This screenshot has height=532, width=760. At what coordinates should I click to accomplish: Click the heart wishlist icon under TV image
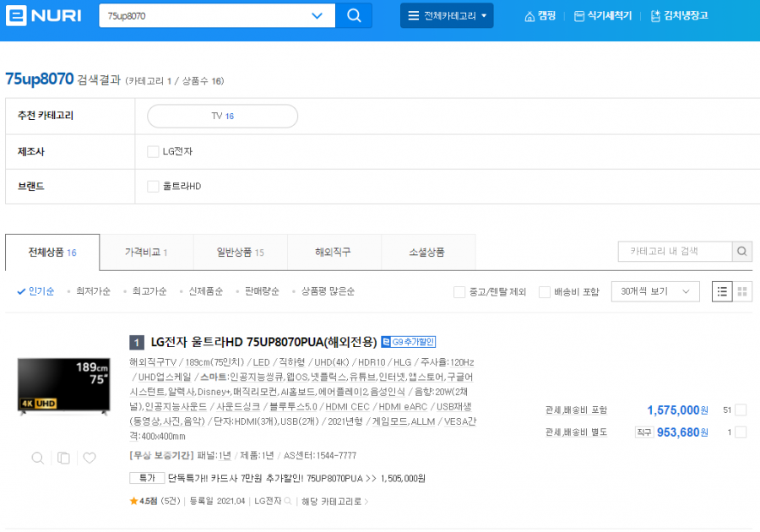click(x=90, y=458)
